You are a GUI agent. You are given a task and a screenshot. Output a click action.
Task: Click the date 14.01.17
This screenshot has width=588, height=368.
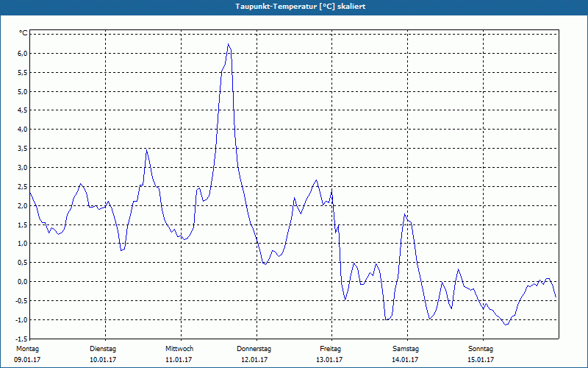[405, 360]
